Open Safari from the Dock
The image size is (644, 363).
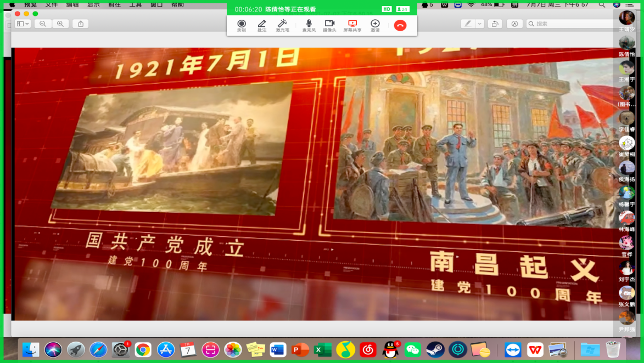98,349
